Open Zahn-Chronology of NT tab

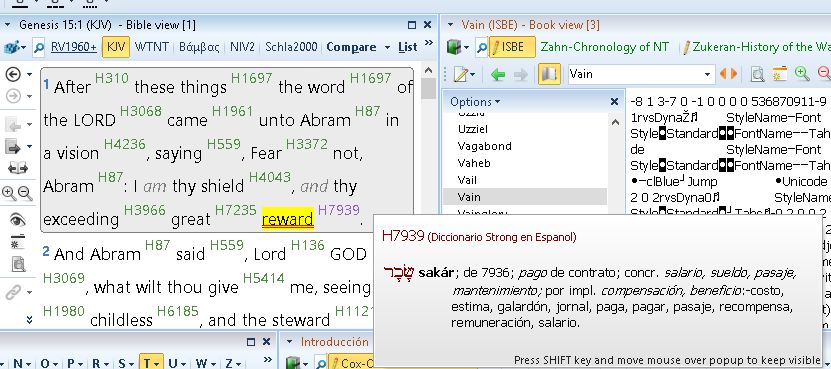605,47
